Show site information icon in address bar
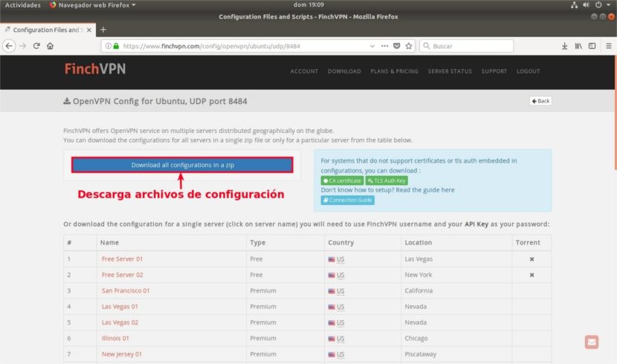Image resolution: width=617 pixels, height=364 pixels. (108, 46)
